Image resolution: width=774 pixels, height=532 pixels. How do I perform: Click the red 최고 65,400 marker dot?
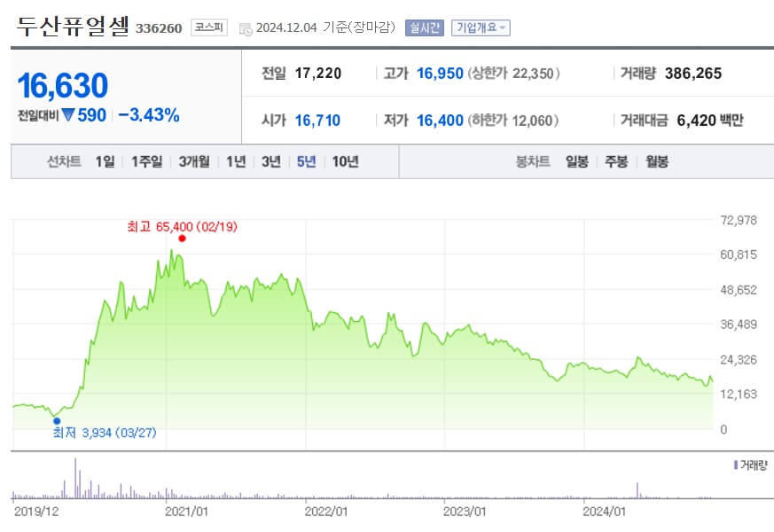coord(183,238)
